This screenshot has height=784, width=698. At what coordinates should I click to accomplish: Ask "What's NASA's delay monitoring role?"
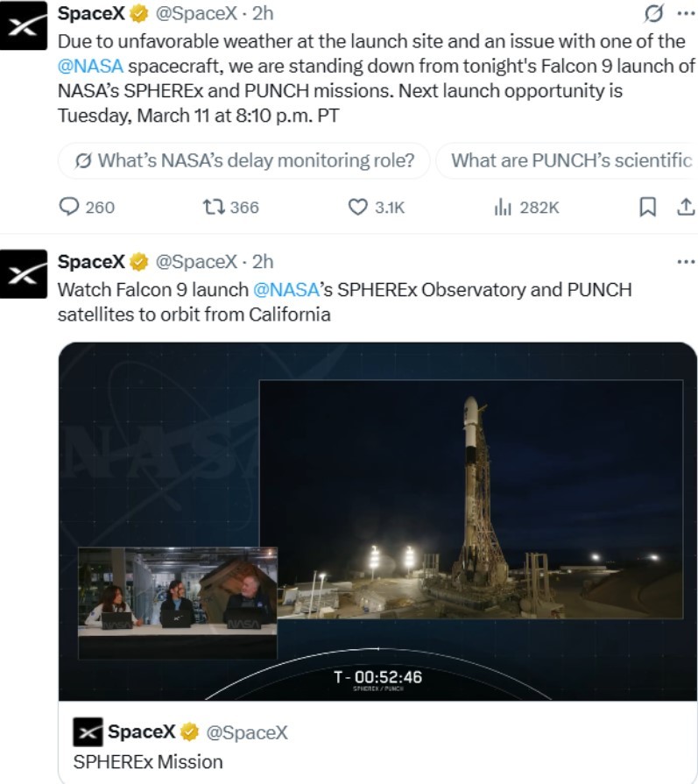pos(244,160)
